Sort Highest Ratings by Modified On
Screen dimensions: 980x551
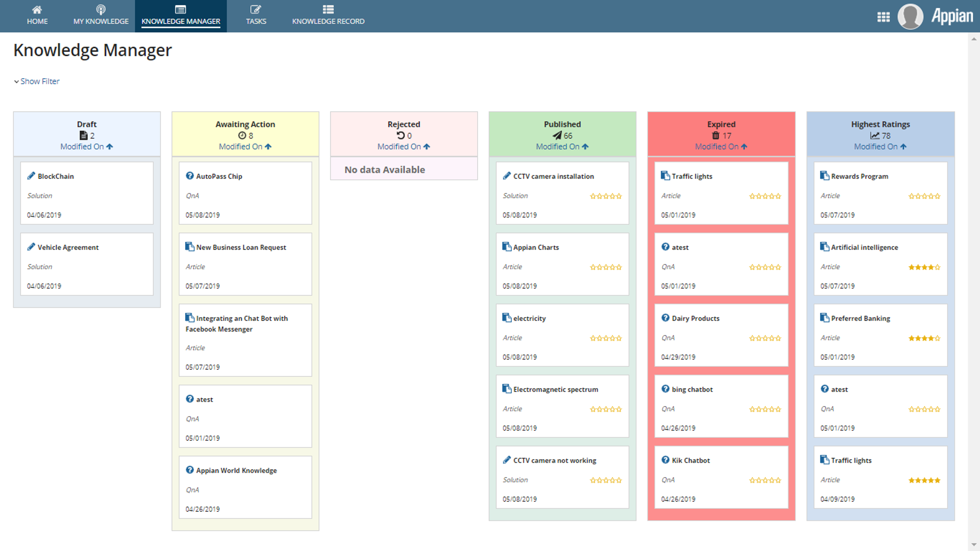pos(880,146)
